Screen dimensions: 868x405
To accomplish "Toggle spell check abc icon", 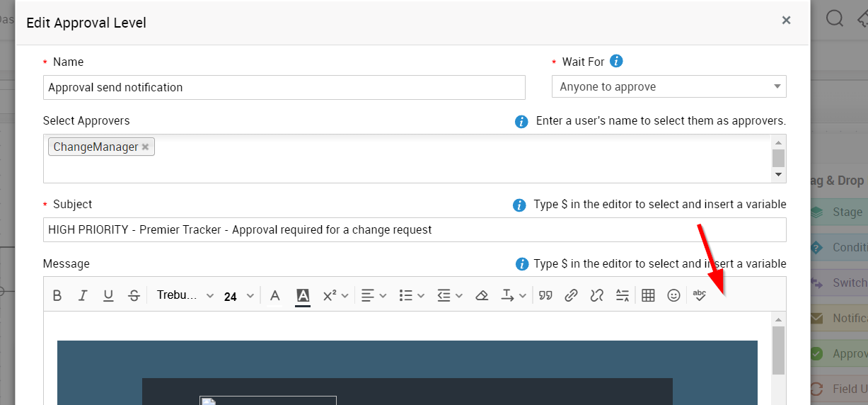I will (x=700, y=295).
